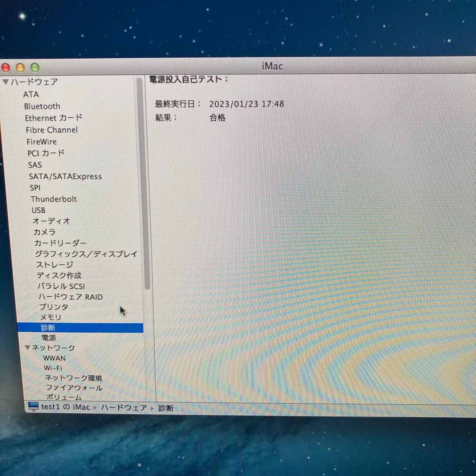Click the 最終実行日 label
The height and width of the screenshot is (476, 476).
(x=178, y=104)
